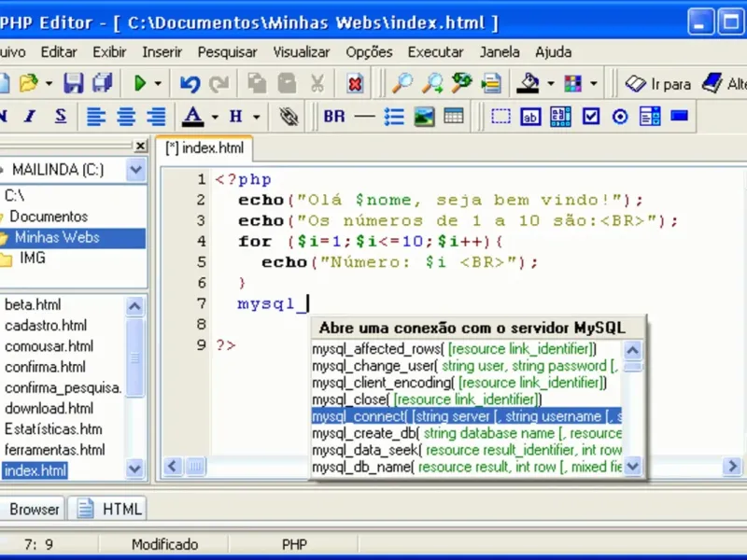The image size is (747, 560).
Task: Open the Exibir menu
Action: pyautogui.click(x=109, y=52)
